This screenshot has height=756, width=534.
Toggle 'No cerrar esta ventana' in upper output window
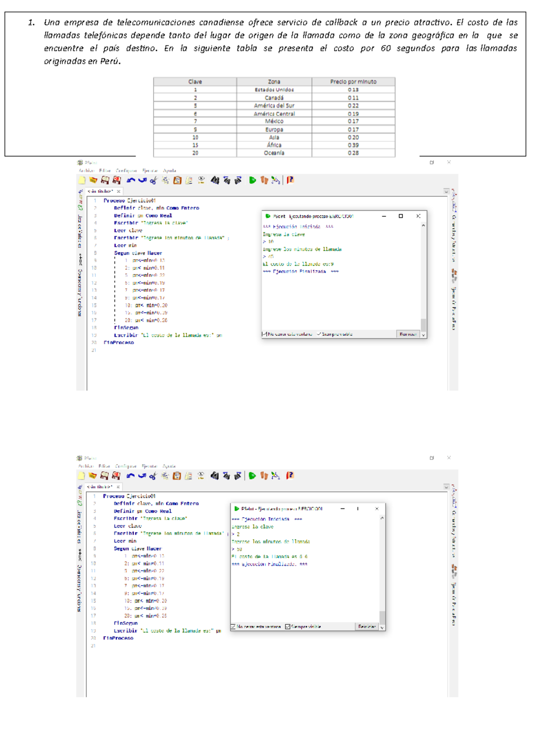pos(265,334)
